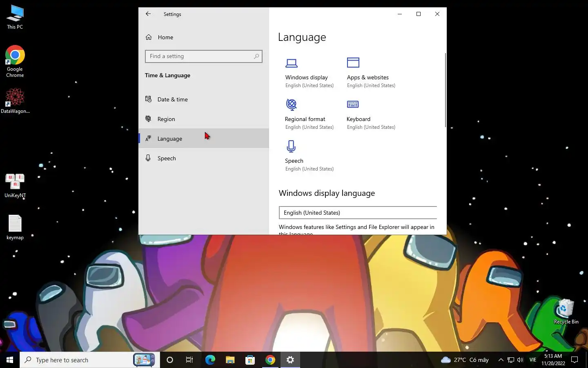Select the This PC desktop icon
This screenshot has height=368, width=588.
15,17
